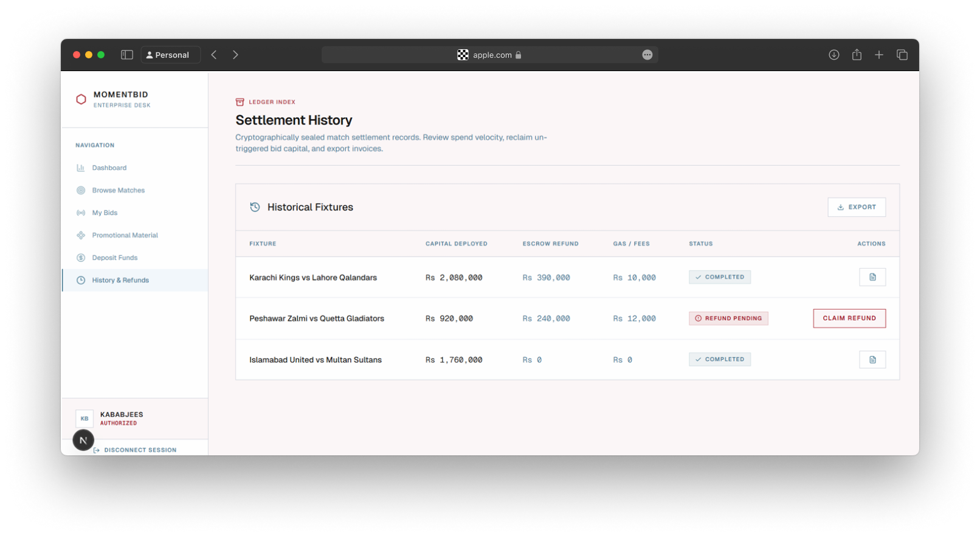The width and height of the screenshot is (980, 538).
Task: Click the site favicon in address bar
Action: (463, 55)
